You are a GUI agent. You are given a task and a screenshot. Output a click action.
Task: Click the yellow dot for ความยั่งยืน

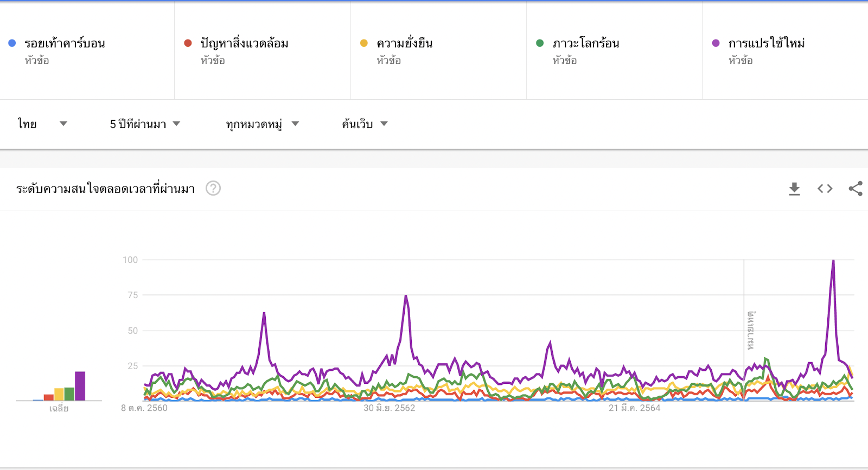[364, 43]
